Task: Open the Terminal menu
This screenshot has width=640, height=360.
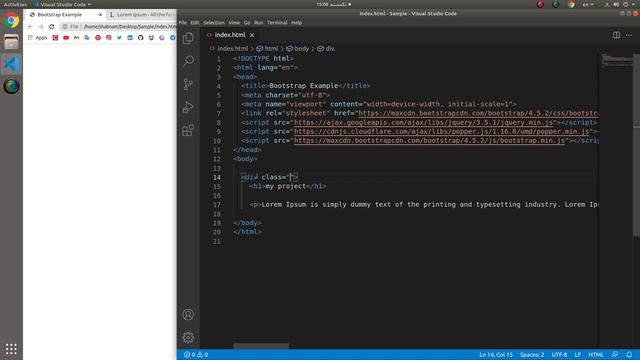Action: pyautogui.click(x=277, y=23)
